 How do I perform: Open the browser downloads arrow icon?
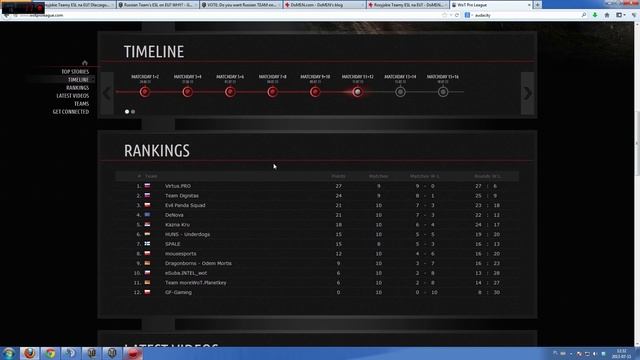595,15
